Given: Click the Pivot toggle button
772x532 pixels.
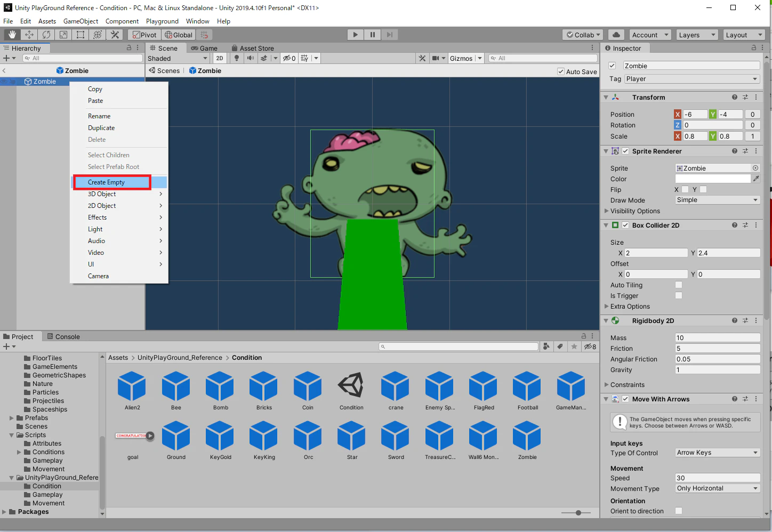Looking at the screenshot, I should click(x=144, y=35).
